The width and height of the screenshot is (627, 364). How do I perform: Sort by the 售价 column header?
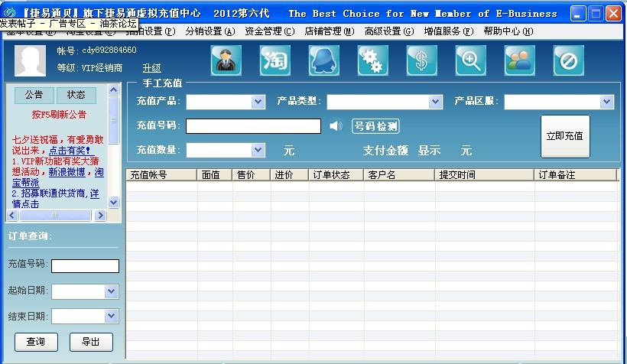point(252,175)
